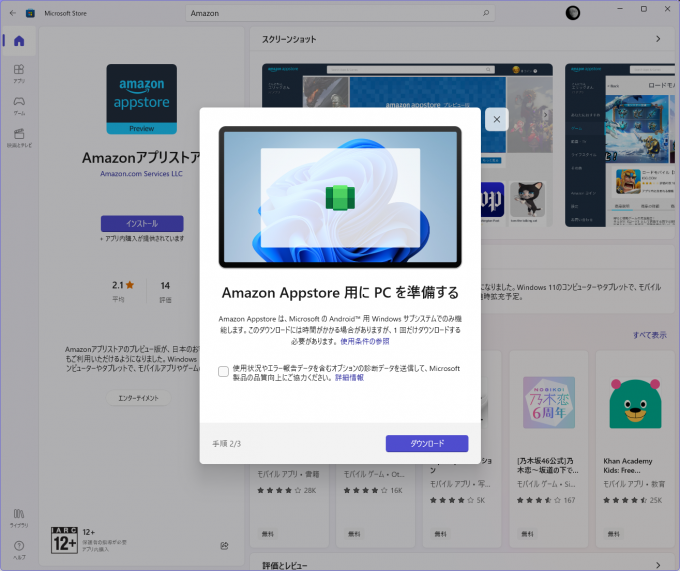Click the すべて表示 link
The width and height of the screenshot is (680, 571).
649,335
